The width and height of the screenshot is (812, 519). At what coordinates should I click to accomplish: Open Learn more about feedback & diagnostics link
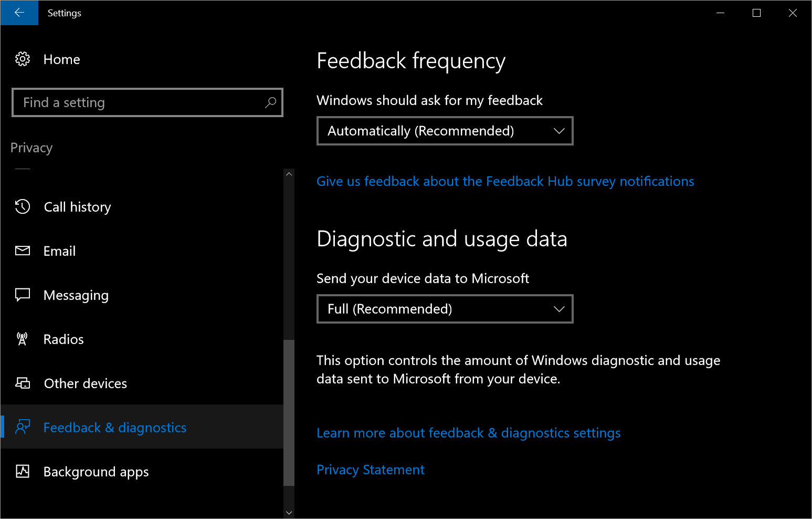point(468,433)
